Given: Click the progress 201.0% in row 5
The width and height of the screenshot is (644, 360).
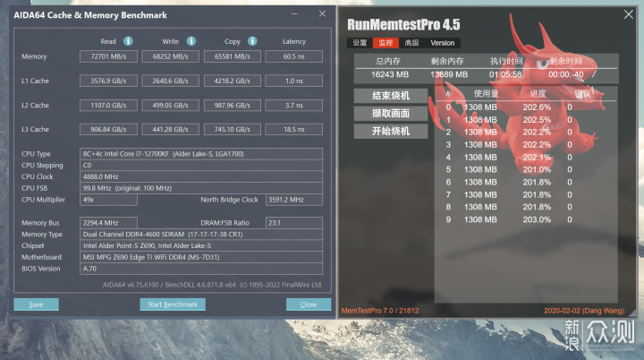Looking at the screenshot, I should pos(537,169).
